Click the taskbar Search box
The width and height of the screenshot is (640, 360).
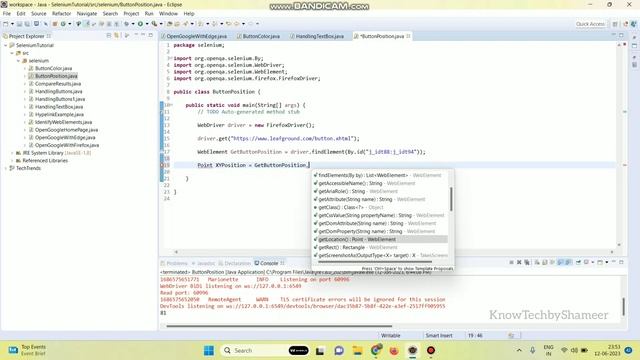[264, 351]
